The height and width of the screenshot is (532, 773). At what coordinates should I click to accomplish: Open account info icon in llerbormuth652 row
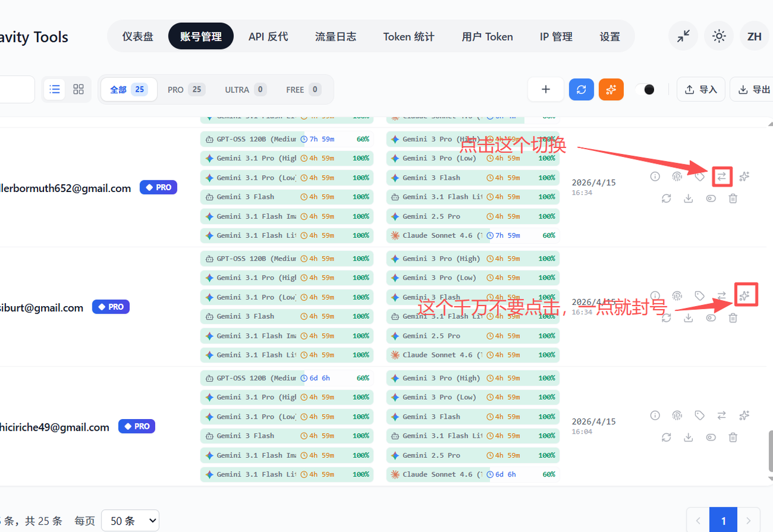pyautogui.click(x=655, y=176)
